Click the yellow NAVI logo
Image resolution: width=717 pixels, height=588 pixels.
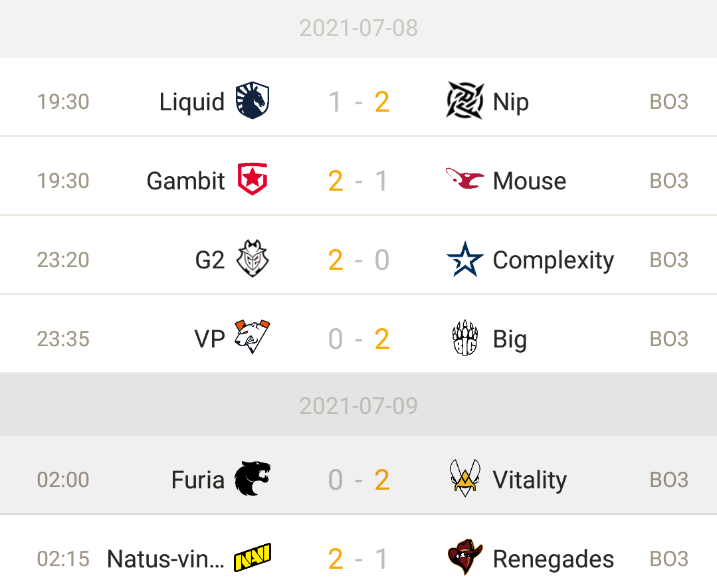(252, 557)
